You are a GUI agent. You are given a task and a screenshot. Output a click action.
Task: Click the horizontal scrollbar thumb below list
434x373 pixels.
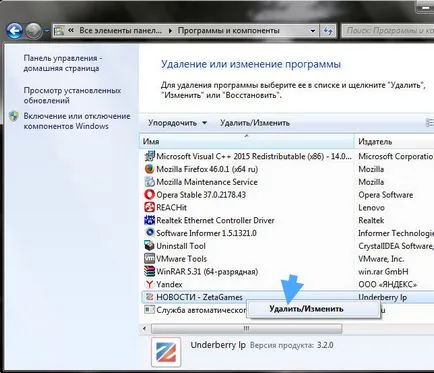(x=246, y=329)
